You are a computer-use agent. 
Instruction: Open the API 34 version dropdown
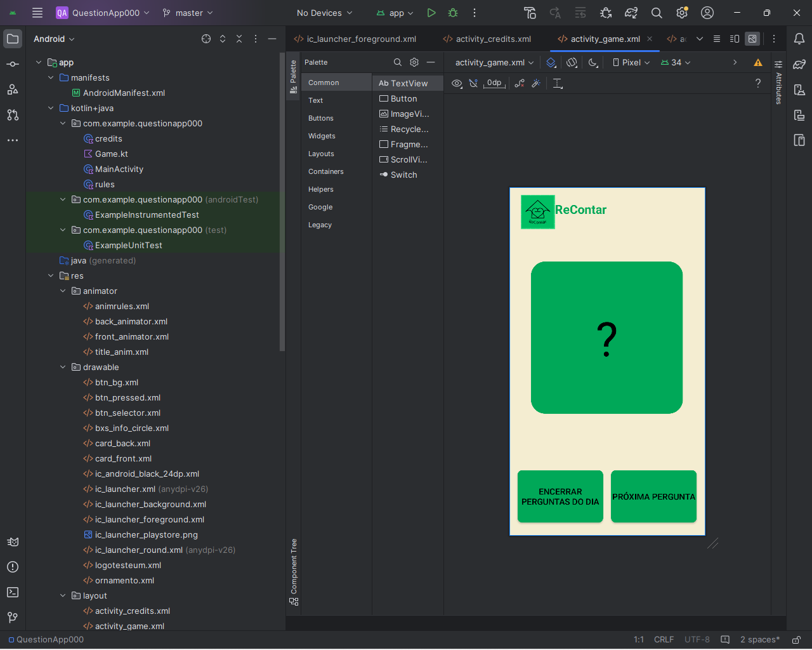coord(676,62)
